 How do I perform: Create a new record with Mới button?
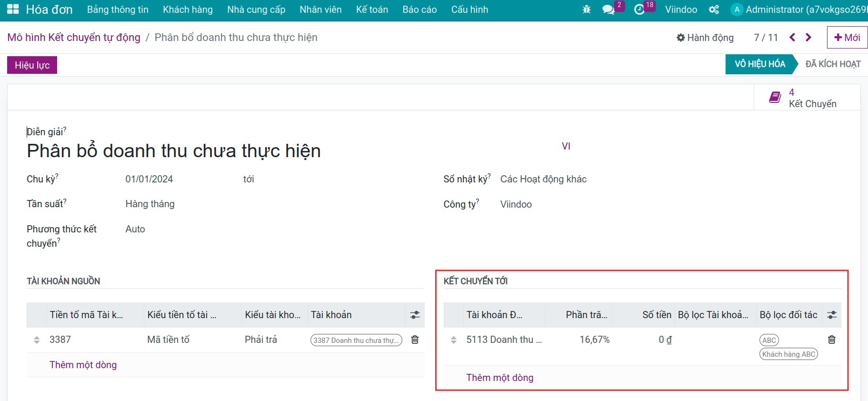847,37
